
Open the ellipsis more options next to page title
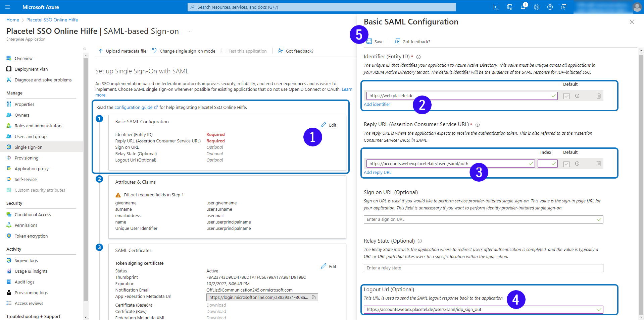pos(190,31)
